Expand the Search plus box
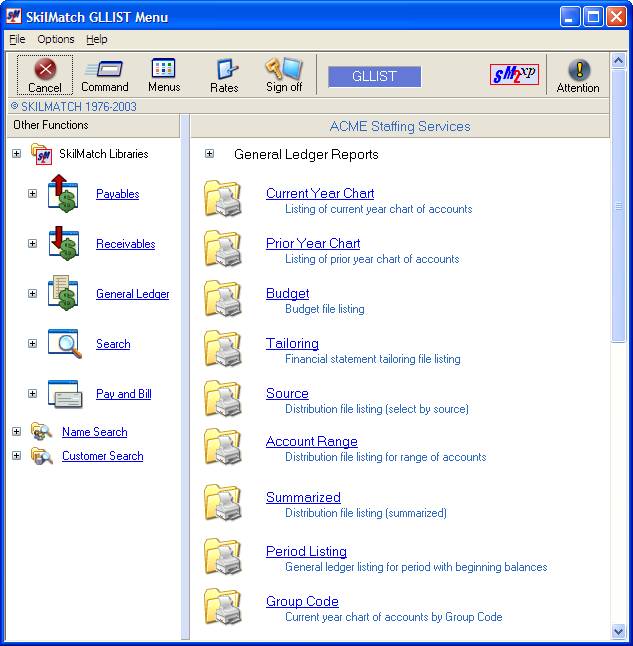633x646 pixels. [33, 343]
